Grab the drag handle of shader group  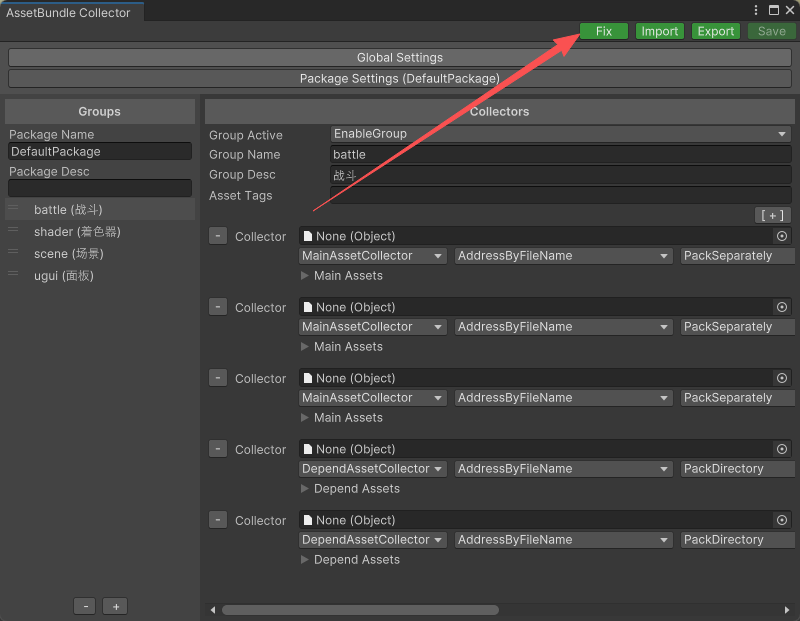(x=13, y=230)
